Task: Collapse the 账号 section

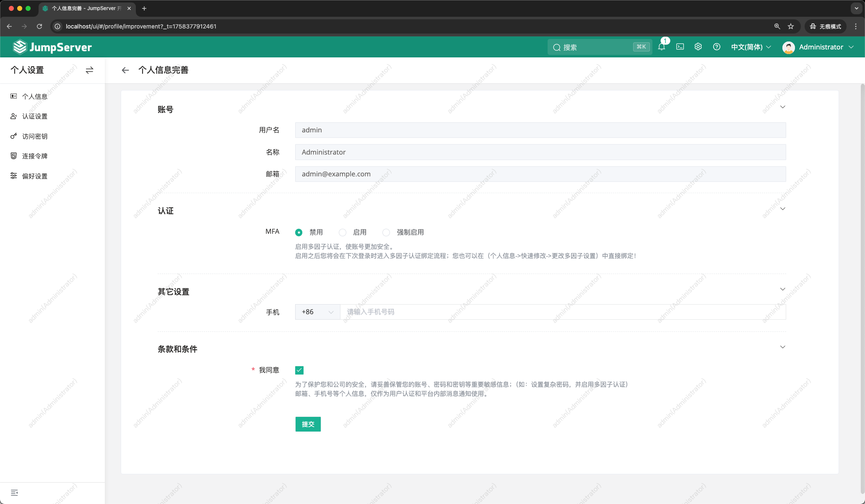Action: coord(782,107)
